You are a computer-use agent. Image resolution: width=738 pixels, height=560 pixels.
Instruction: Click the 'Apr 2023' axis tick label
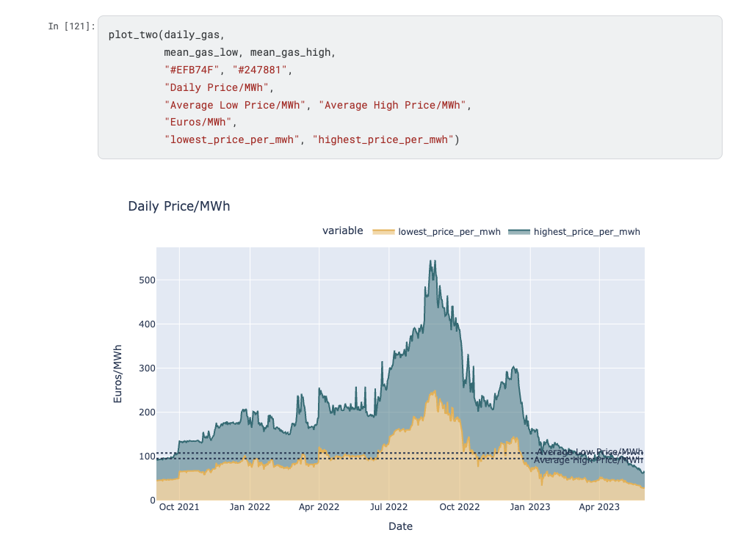pyautogui.click(x=599, y=506)
